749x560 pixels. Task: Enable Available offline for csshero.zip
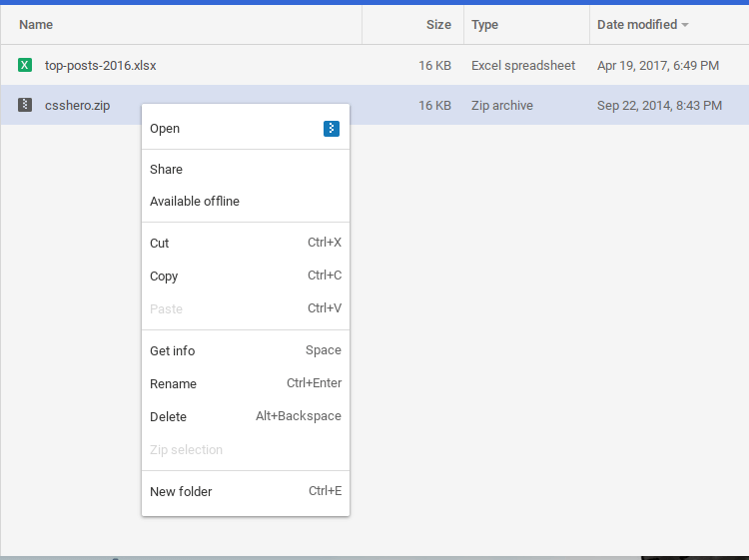pos(195,202)
